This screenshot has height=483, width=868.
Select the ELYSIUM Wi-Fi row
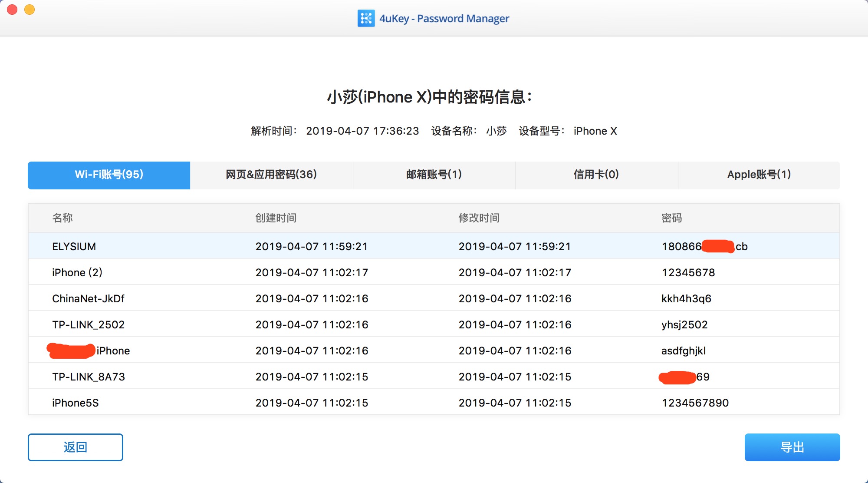[x=74, y=246]
